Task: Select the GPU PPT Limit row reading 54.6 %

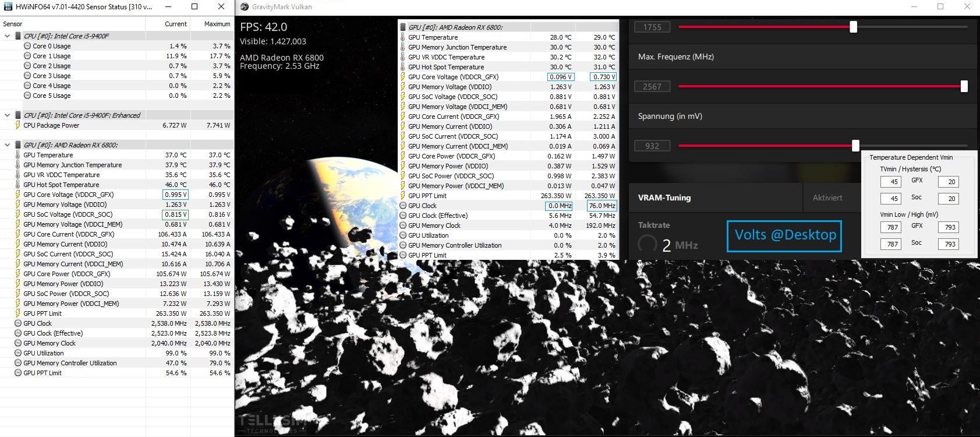Action: click(116, 373)
